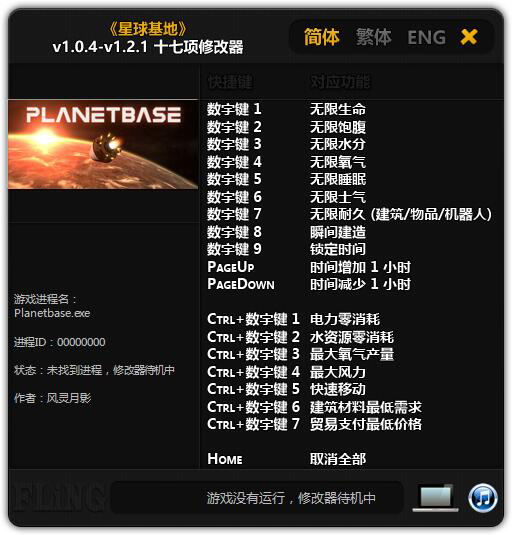The image size is (512, 535).
Task: Click 时间减少 1 小时 entry
Action: click(360, 284)
